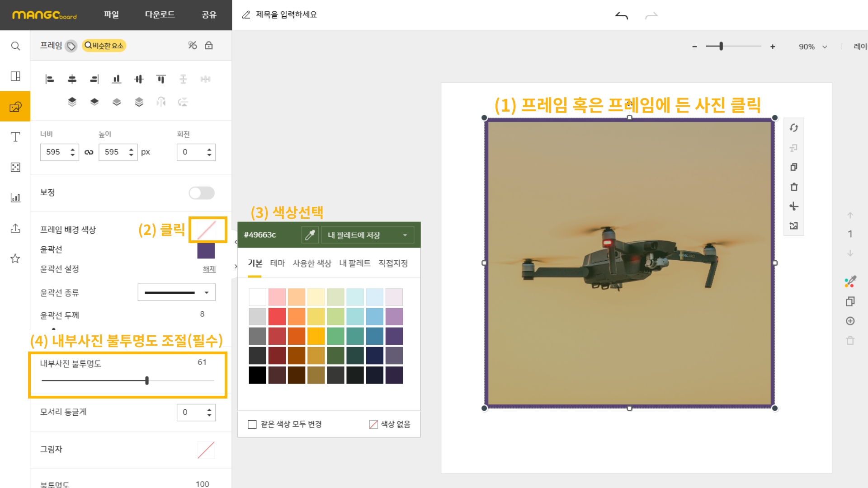This screenshot has width=868, height=488.
Task: Open the color theme palette icon
Action: (x=850, y=282)
